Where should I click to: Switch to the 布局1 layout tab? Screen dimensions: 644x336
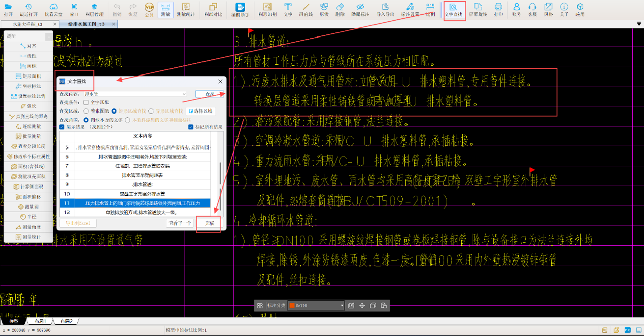pyautogui.click(x=40, y=321)
